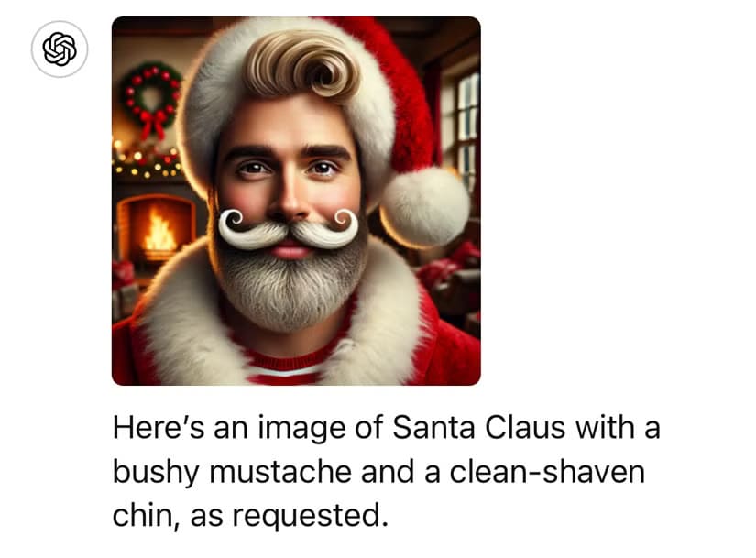The width and height of the screenshot is (756, 558).
Task: Click the string lights above the fireplace
Action: click(x=147, y=160)
